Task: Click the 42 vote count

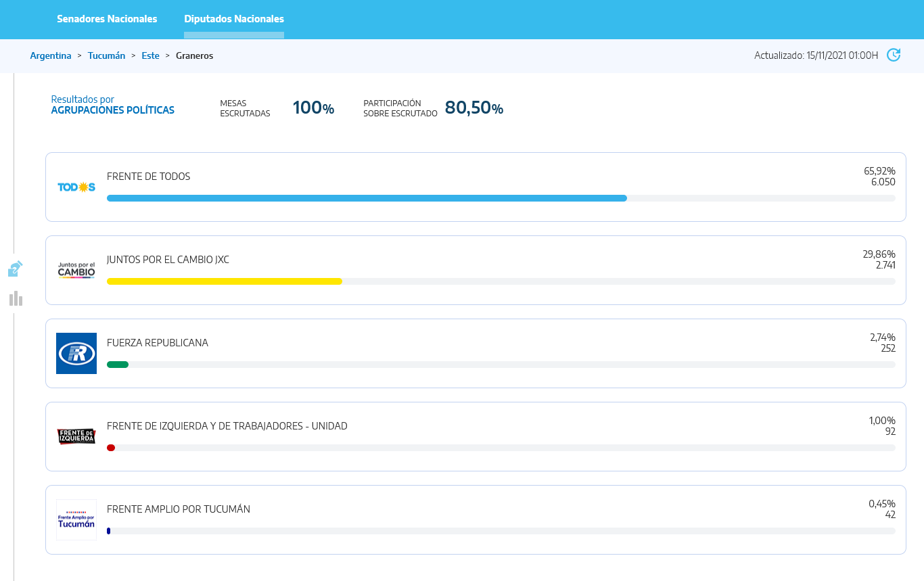Action: pyautogui.click(x=890, y=515)
